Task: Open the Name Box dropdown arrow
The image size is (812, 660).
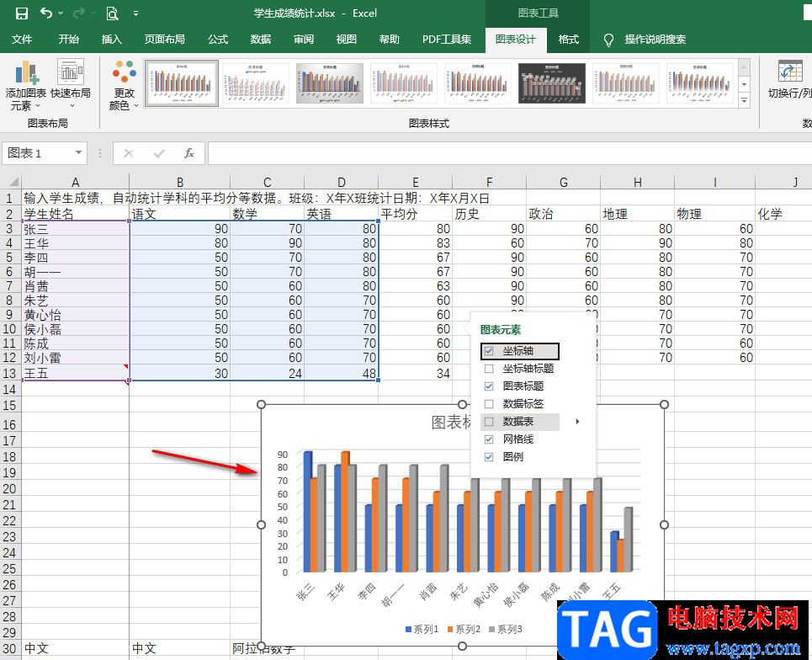Action: [78, 153]
